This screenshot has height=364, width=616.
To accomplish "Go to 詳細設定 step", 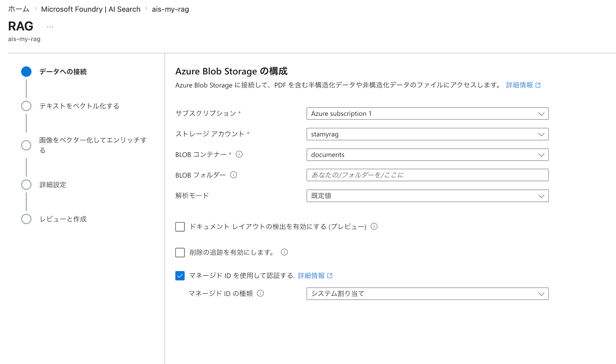I will click(x=53, y=185).
